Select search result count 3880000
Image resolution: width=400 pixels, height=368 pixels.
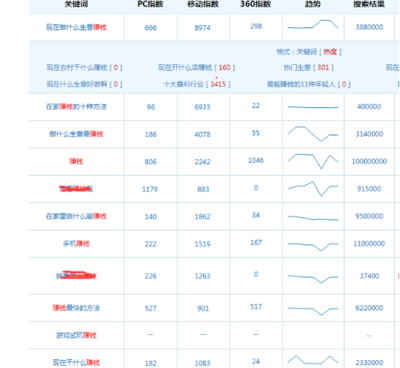(x=369, y=27)
